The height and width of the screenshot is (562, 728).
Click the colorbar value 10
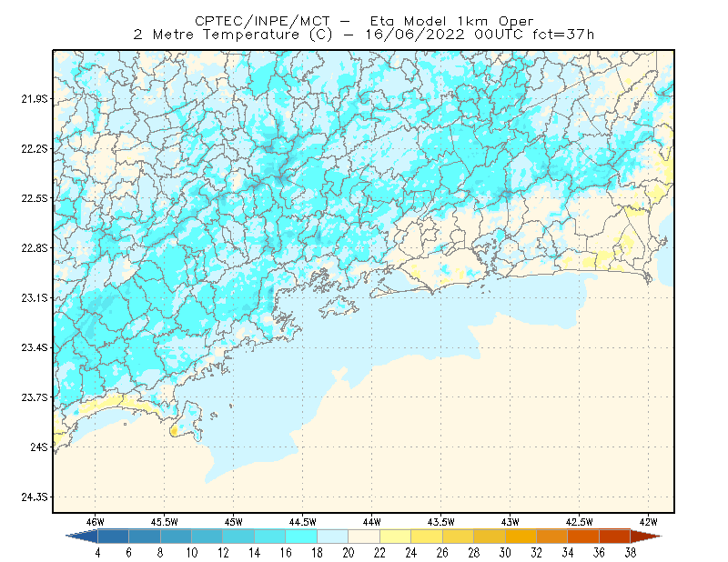click(x=192, y=553)
